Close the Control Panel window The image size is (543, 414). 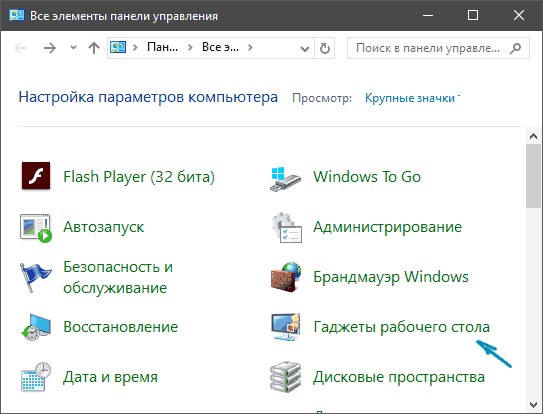519,15
